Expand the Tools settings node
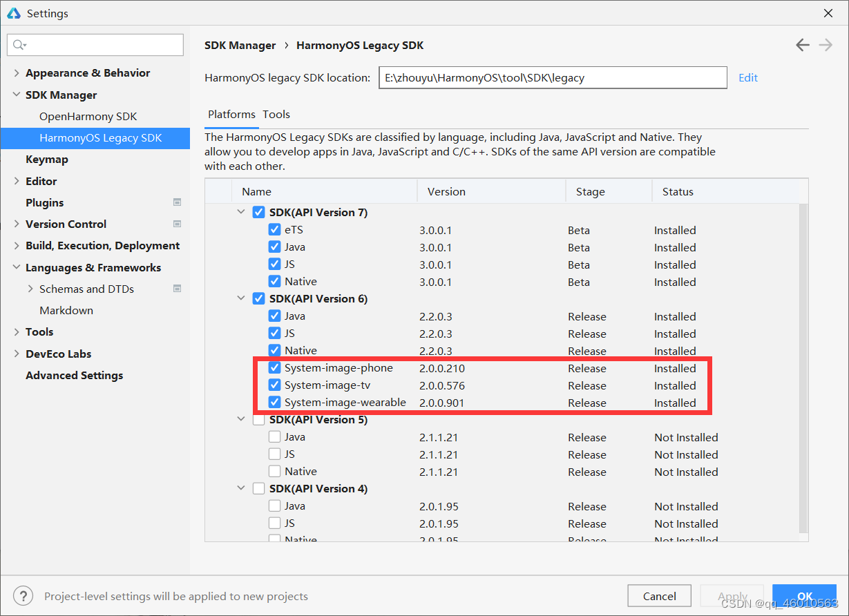 click(x=17, y=332)
